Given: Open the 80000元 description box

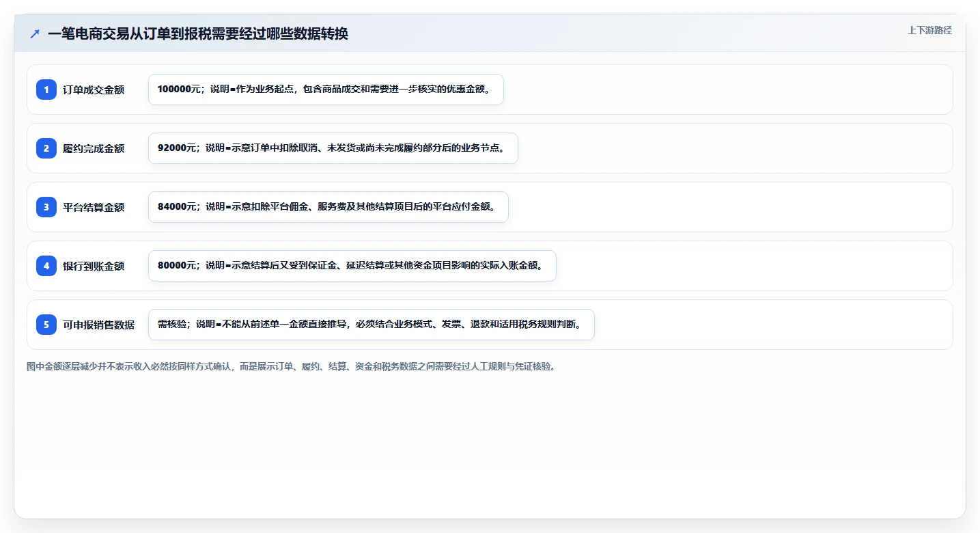Looking at the screenshot, I should (x=352, y=266).
